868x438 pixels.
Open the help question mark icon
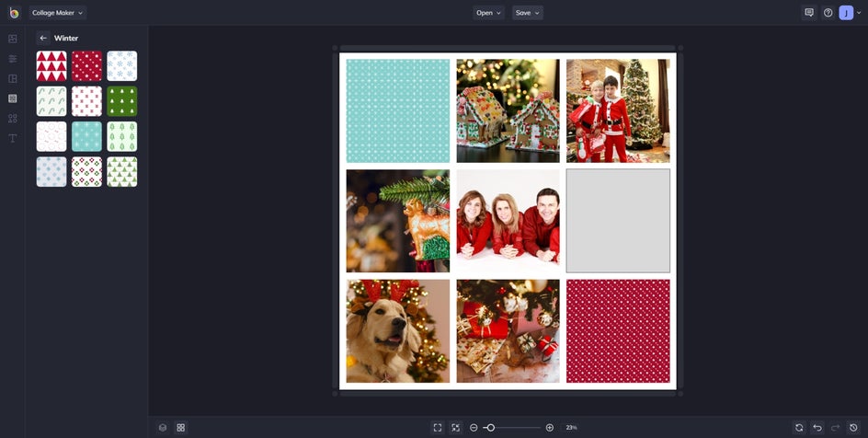tap(828, 13)
